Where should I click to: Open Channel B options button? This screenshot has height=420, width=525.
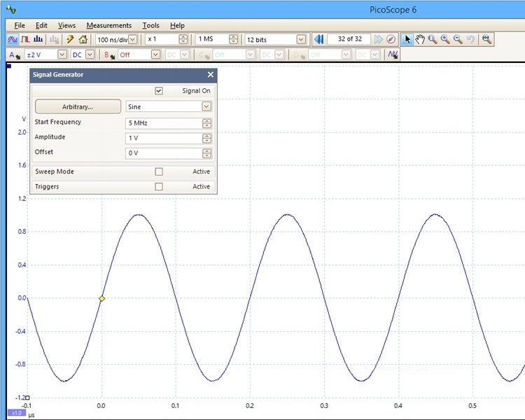click(109, 55)
